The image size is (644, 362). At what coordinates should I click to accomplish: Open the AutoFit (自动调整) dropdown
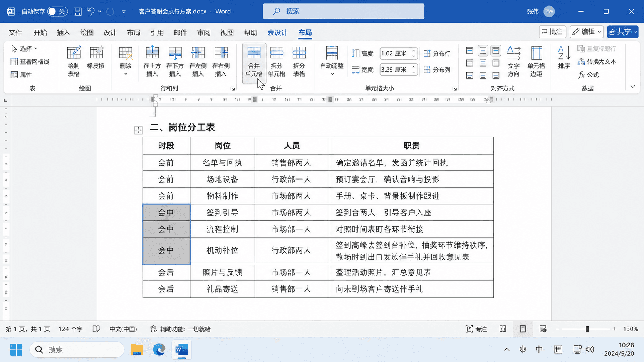coord(332,62)
